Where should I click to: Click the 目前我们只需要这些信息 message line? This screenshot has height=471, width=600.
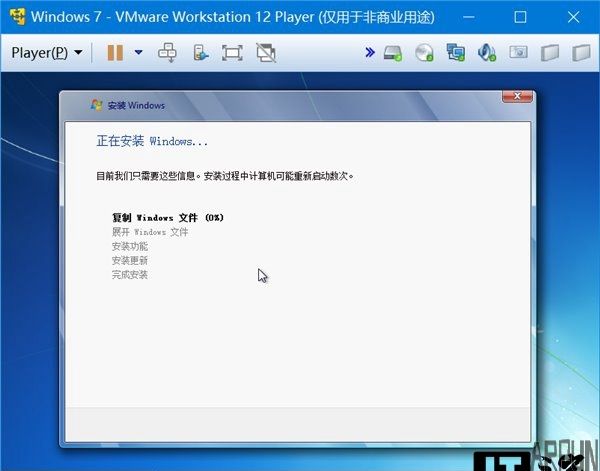(225, 176)
